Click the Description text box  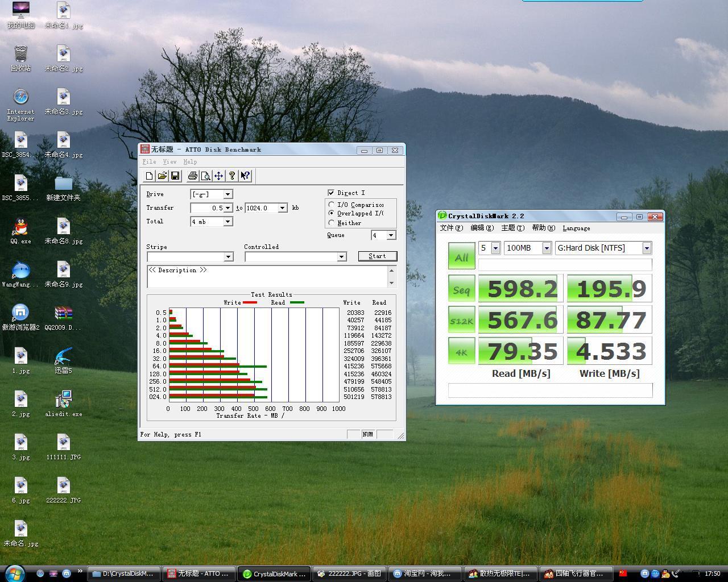[x=267, y=276]
